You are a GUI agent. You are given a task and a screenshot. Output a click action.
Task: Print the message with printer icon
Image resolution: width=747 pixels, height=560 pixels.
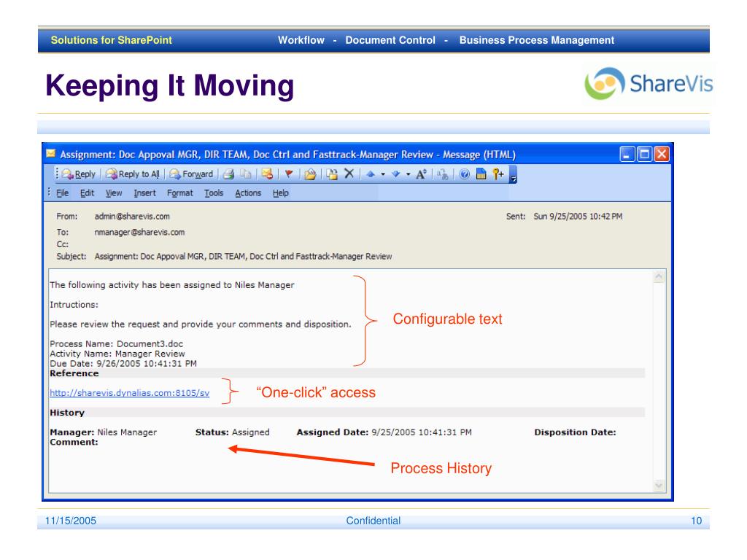pyautogui.click(x=228, y=174)
